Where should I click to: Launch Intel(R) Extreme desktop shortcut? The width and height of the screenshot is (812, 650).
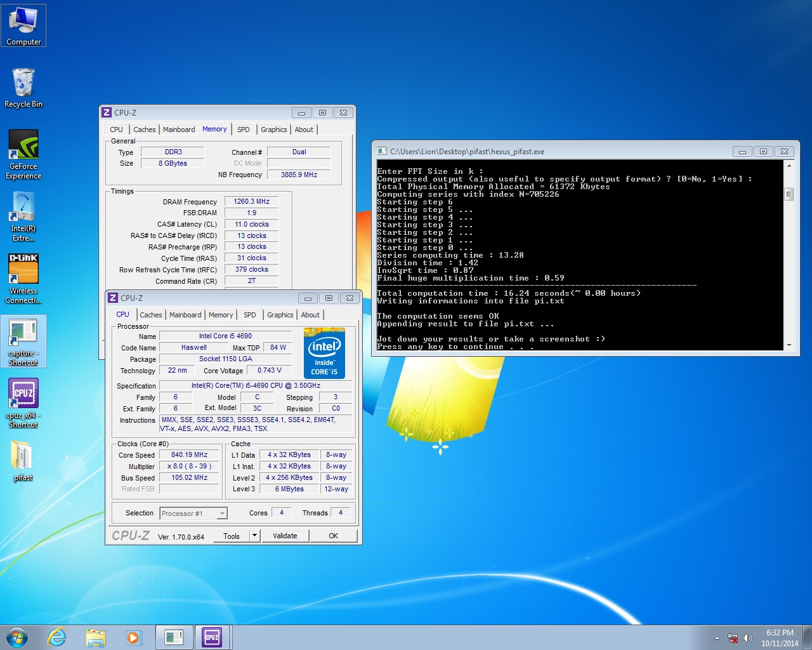pyautogui.click(x=23, y=217)
